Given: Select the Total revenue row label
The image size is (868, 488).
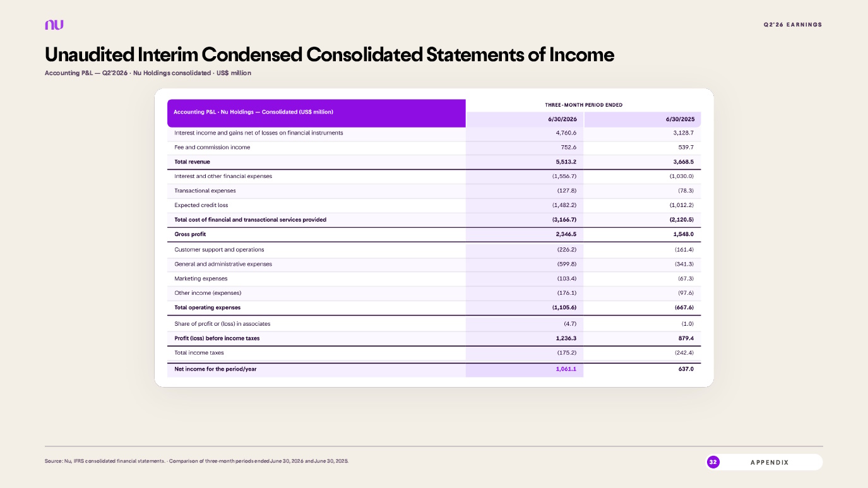Looking at the screenshot, I should (x=193, y=162).
